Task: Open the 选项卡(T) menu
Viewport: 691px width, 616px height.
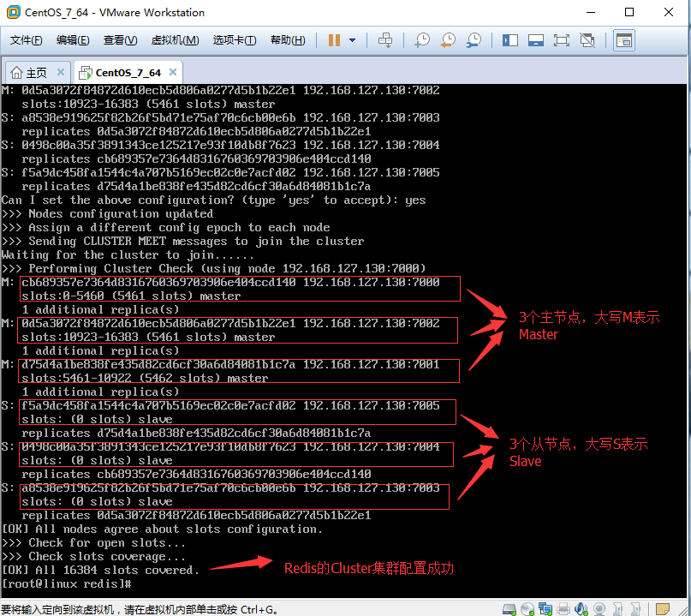Action: click(x=235, y=40)
